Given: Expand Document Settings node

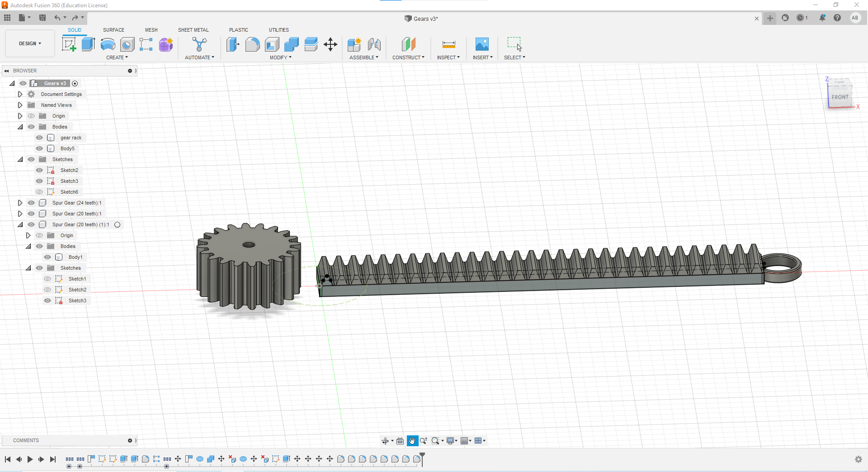Looking at the screenshot, I should [20, 94].
